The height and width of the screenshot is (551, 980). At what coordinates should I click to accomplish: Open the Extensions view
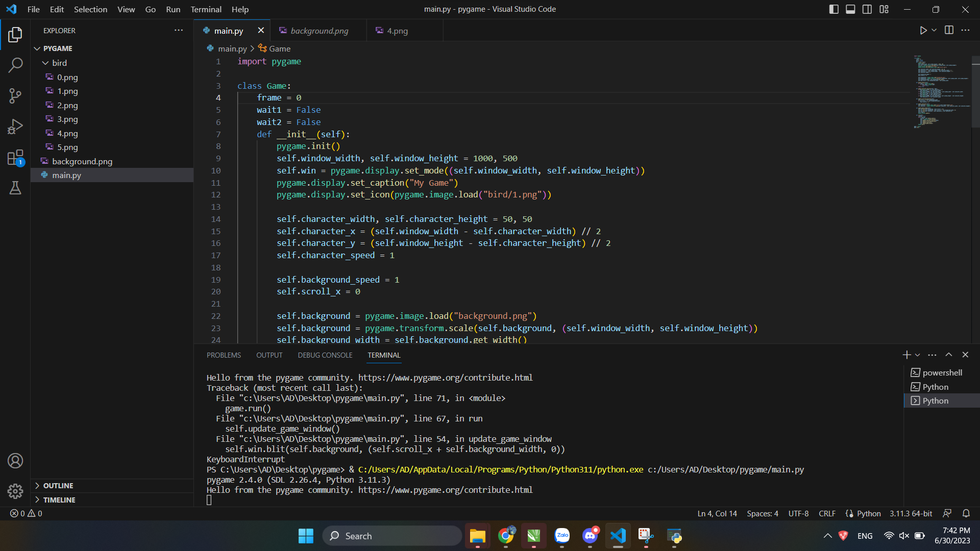pyautogui.click(x=15, y=158)
